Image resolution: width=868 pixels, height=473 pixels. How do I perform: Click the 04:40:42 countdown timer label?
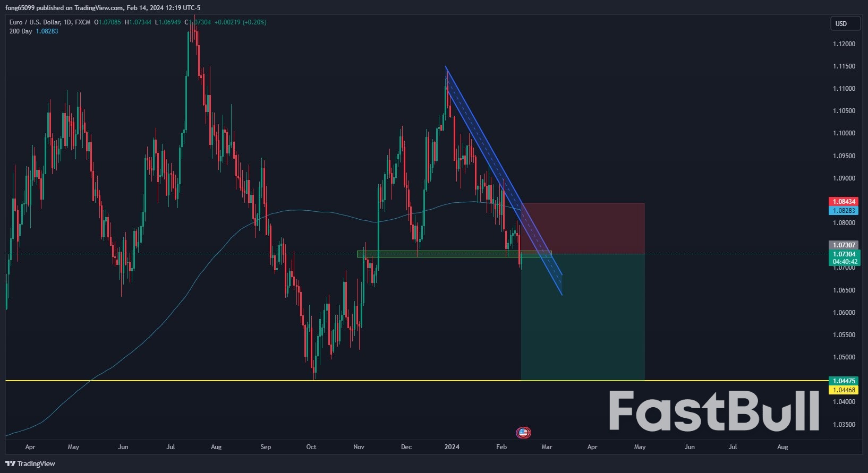coord(845,262)
